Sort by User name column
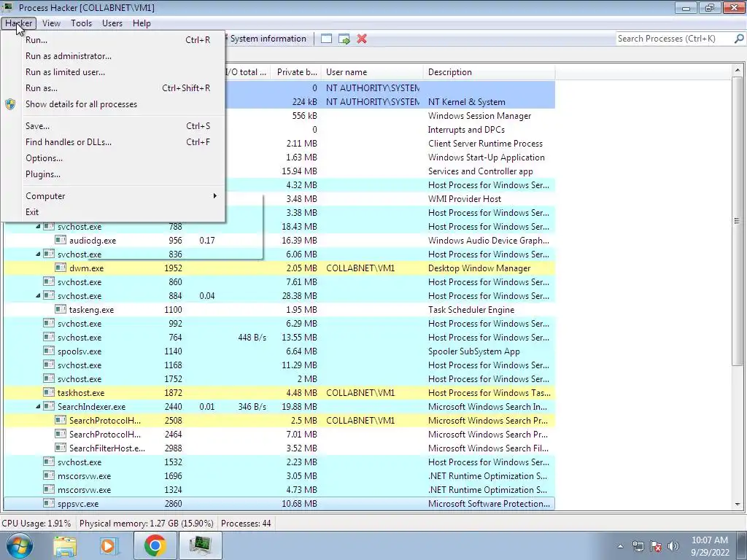 click(x=372, y=72)
